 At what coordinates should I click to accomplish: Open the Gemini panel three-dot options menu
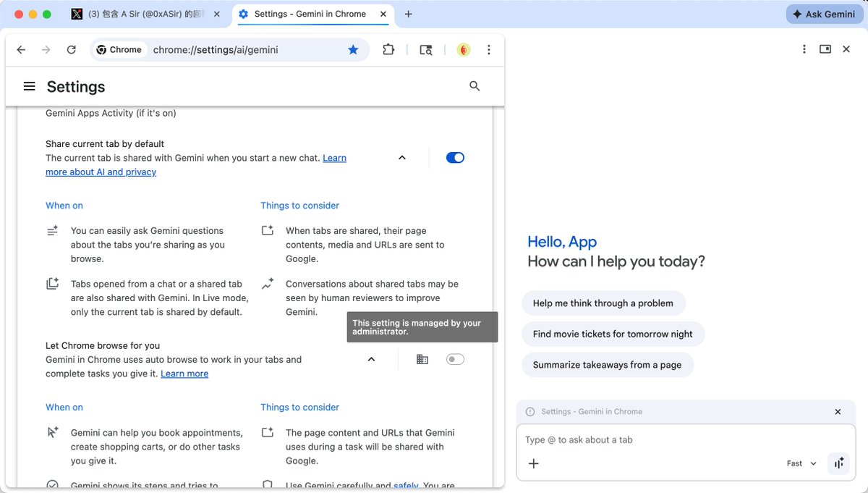pyautogui.click(x=804, y=49)
